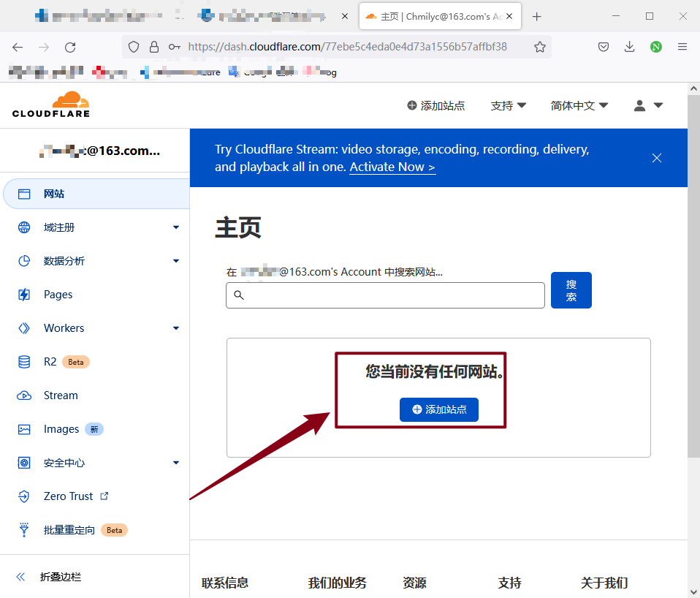Reload the page with browser refresh icon
Screen dimensions: 700x598
coord(70,47)
